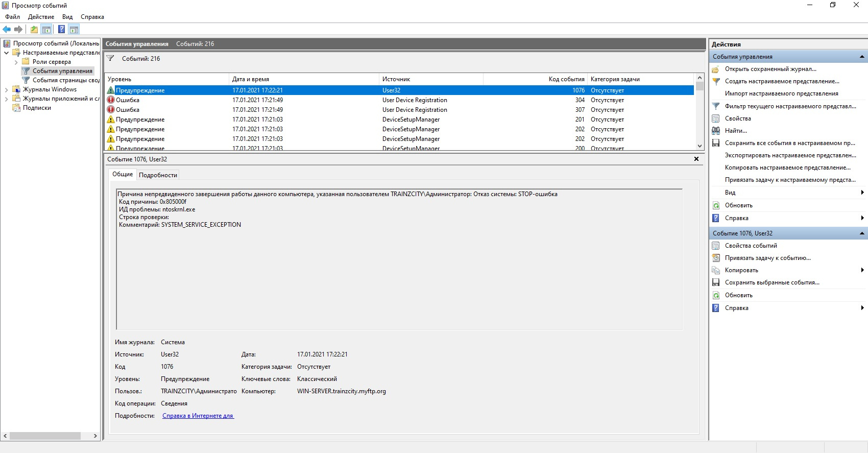Select the События управления tree item
Viewport: 868px width, 453px height.
click(x=62, y=71)
